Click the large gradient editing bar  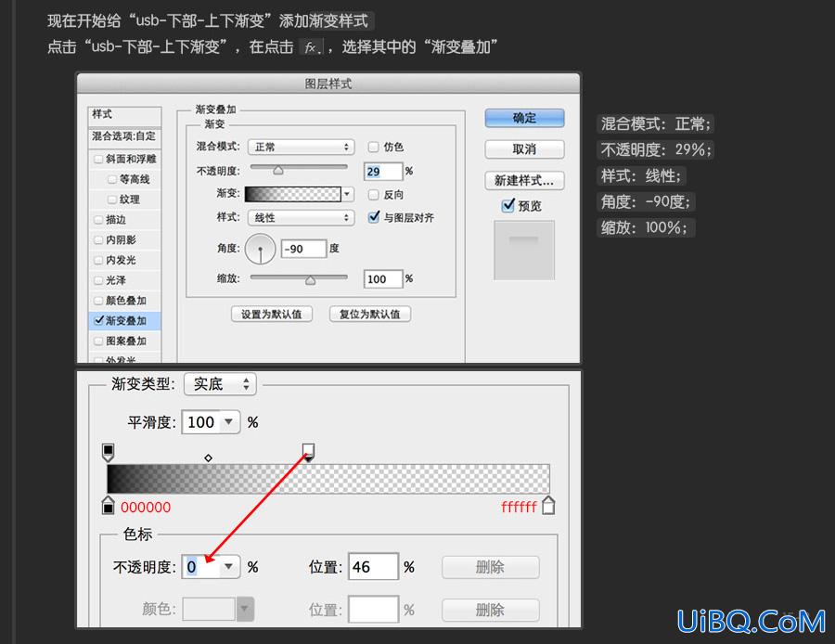pyautogui.click(x=328, y=479)
